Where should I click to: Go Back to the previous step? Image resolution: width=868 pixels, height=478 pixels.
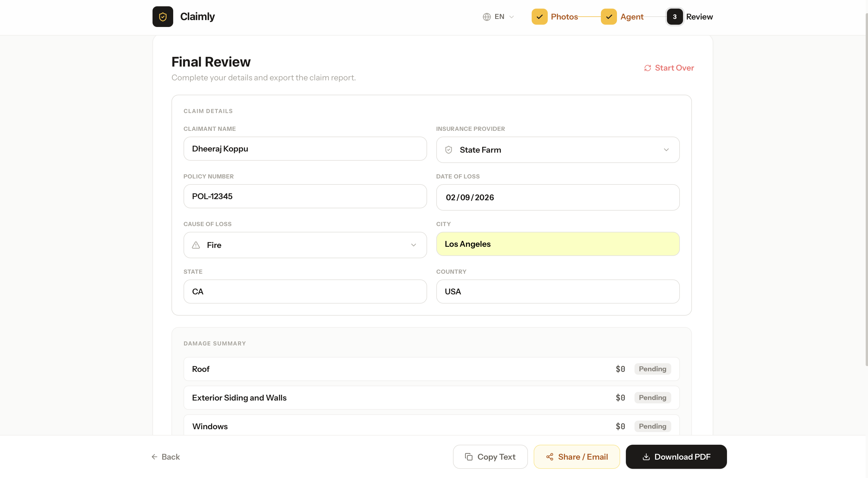[165, 457]
